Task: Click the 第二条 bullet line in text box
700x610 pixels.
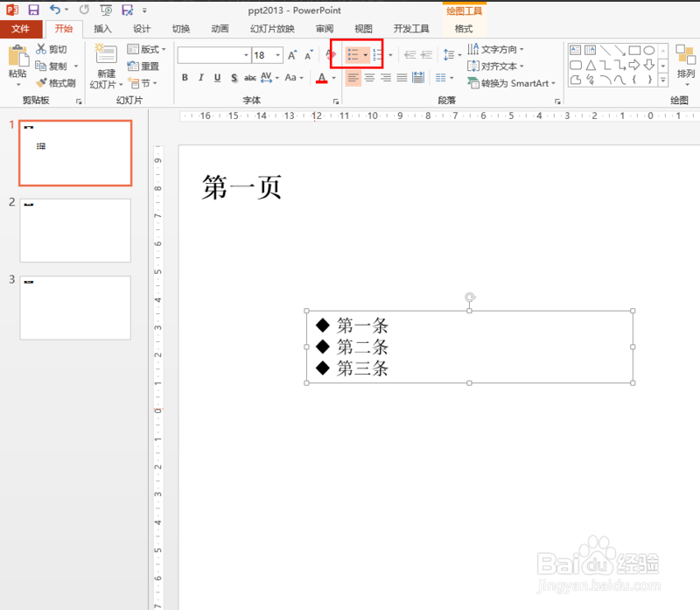Action: (362, 347)
